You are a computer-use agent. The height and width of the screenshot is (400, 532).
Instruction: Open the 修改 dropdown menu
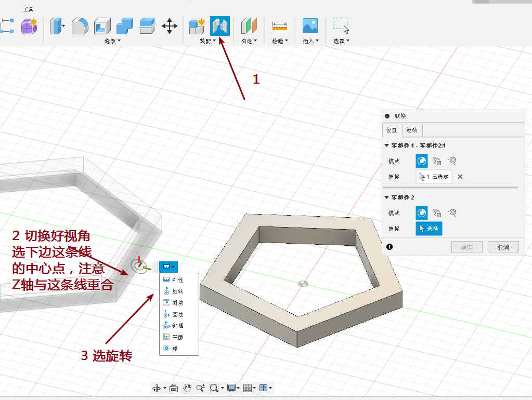(x=113, y=41)
